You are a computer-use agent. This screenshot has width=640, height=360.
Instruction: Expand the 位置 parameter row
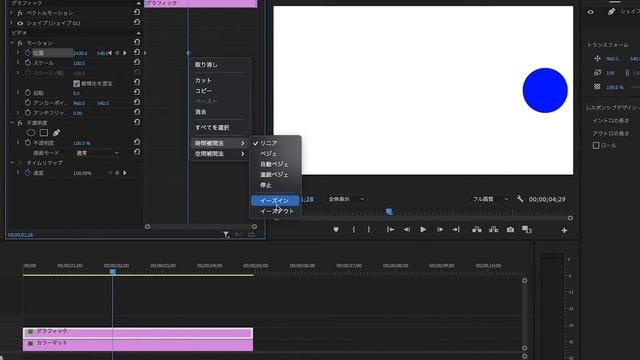click(x=18, y=53)
